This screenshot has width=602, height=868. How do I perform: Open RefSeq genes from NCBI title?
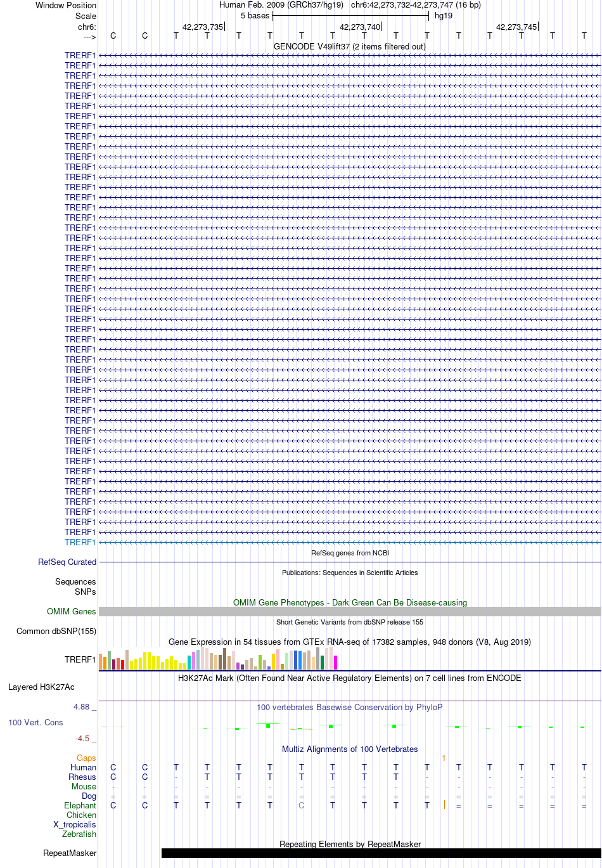click(x=350, y=553)
